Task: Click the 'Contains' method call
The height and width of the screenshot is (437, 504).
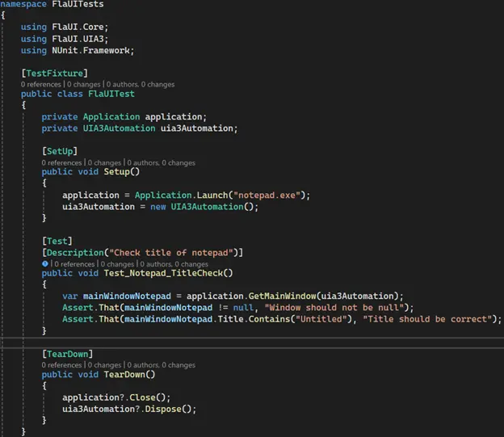Action: (x=269, y=319)
